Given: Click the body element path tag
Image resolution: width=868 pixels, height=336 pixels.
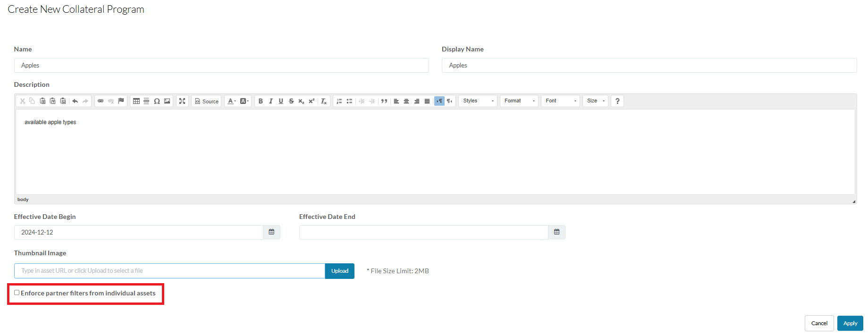Looking at the screenshot, I should click(x=23, y=200).
